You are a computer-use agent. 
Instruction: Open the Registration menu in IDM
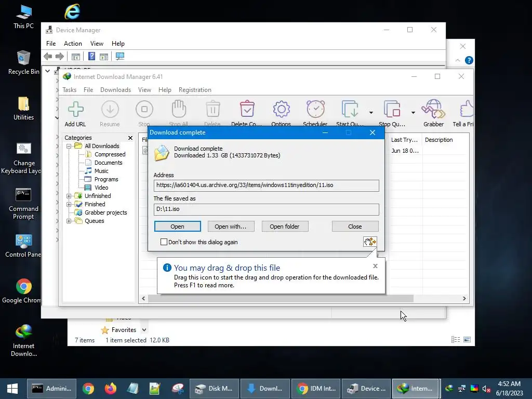pyautogui.click(x=195, y=90)
